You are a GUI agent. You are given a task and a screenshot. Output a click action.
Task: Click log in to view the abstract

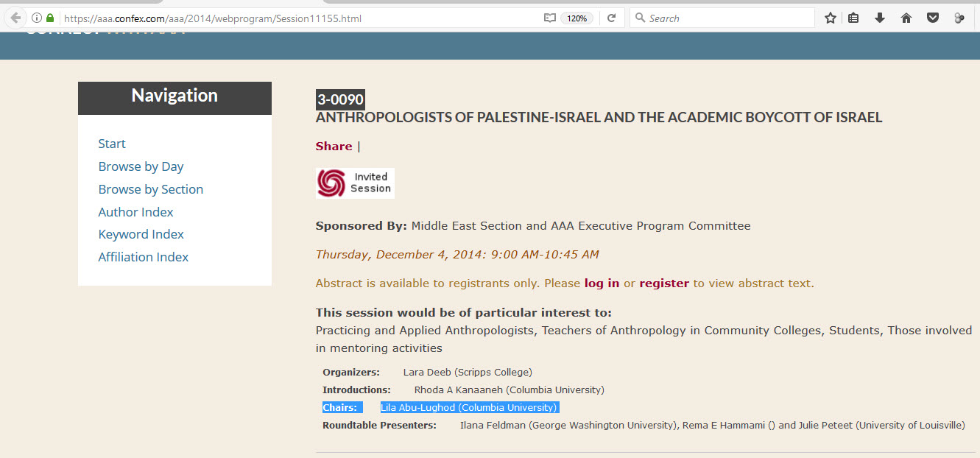(602, 283)
